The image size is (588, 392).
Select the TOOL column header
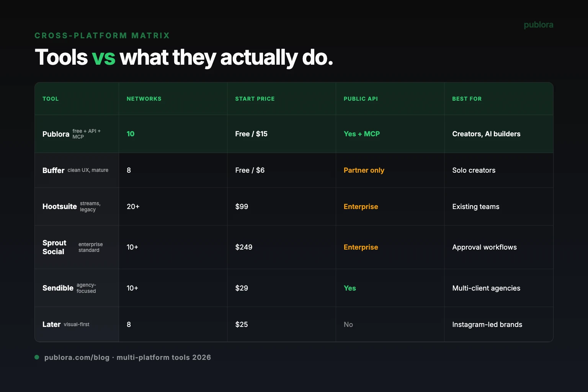coord(51,99)
